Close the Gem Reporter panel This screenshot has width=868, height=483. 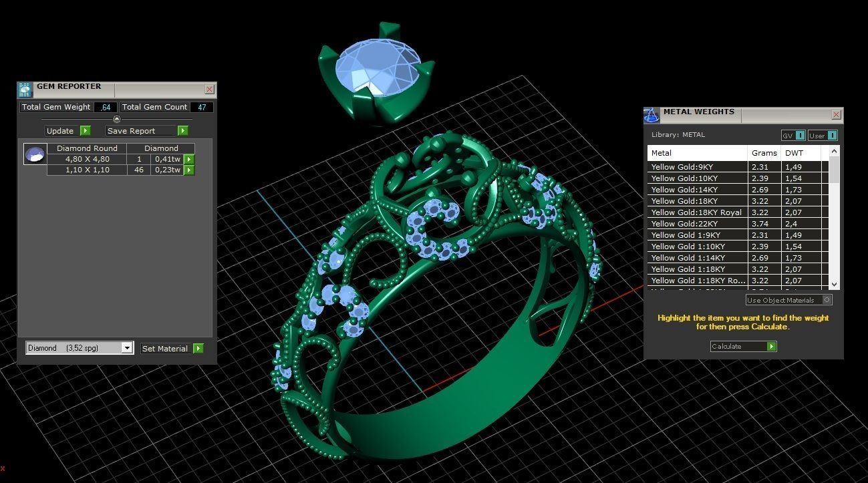pos(209,89)
